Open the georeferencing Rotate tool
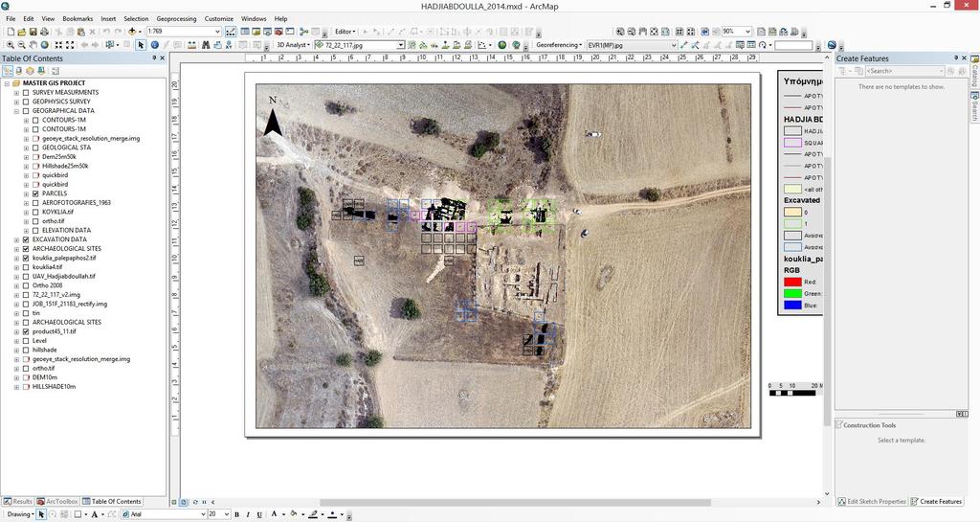Viewport: 980px width, 522px height. tap(763, 45)
